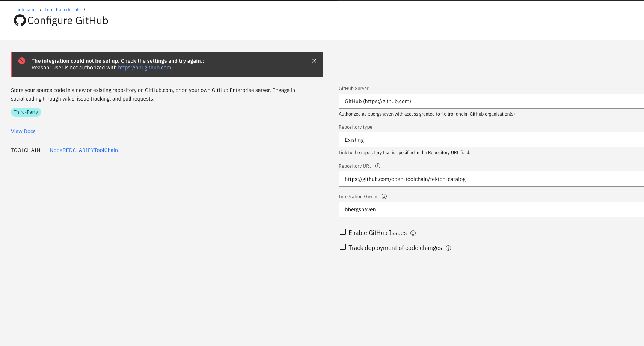Show info about Enable GitHub Issues

[413, 233]
